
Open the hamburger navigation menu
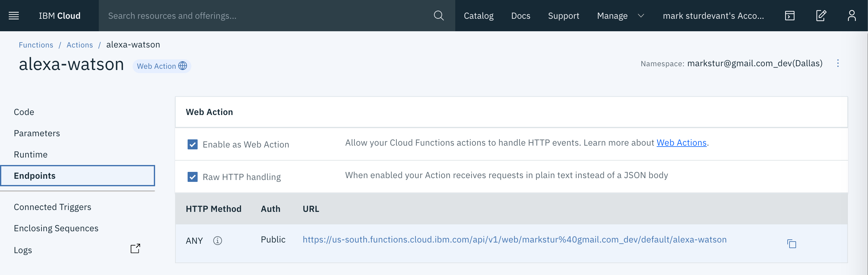coord(14,16)
